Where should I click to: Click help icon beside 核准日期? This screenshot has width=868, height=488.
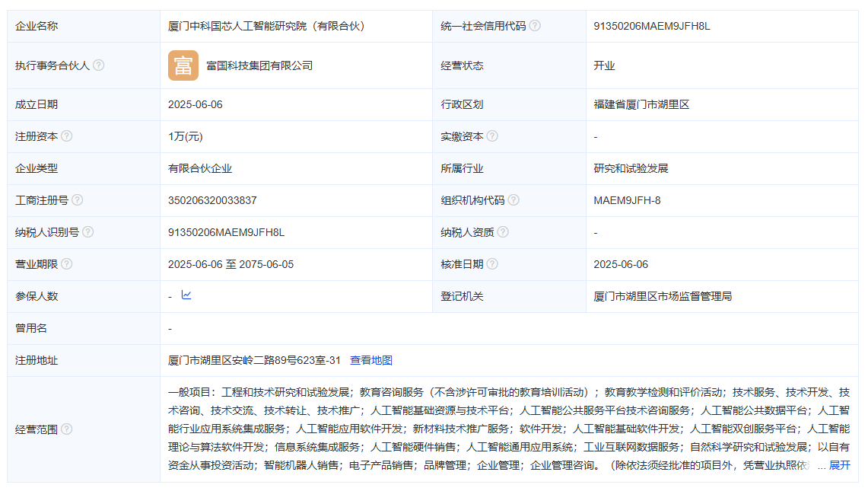pyautogui.click(x=492, y=264)
